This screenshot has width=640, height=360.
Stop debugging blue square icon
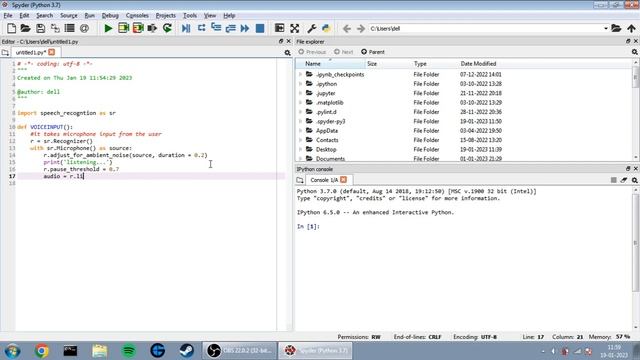click(x=260, y=28)
